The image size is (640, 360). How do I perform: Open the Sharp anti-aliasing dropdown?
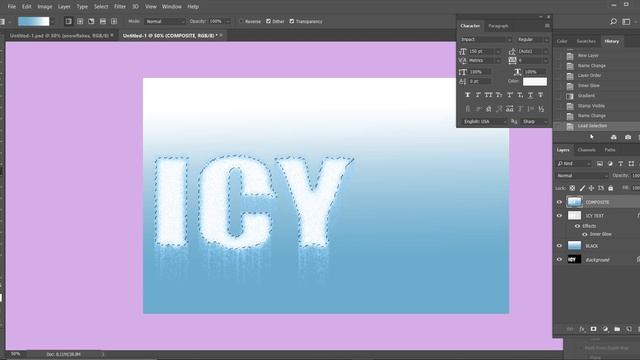(535, 122)
